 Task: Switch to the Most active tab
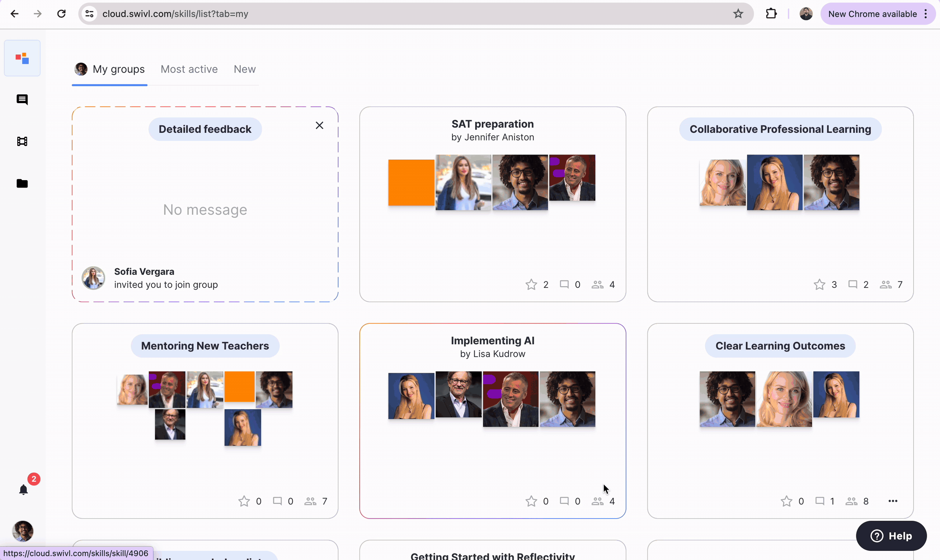pos(189,69)
